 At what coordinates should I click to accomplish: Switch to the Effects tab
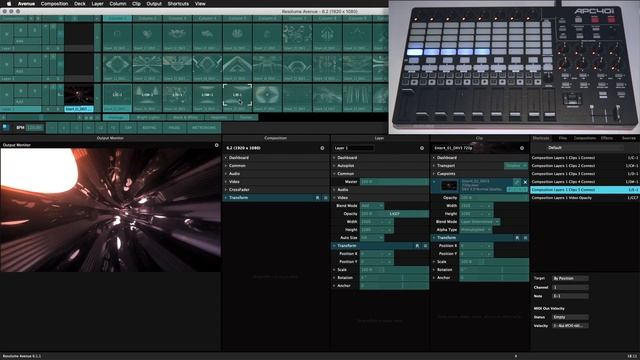(607, 138)
